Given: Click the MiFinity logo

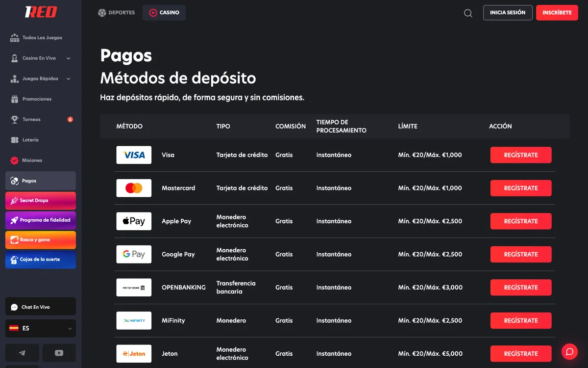Looking at the screenshot, I should point(134,320).
